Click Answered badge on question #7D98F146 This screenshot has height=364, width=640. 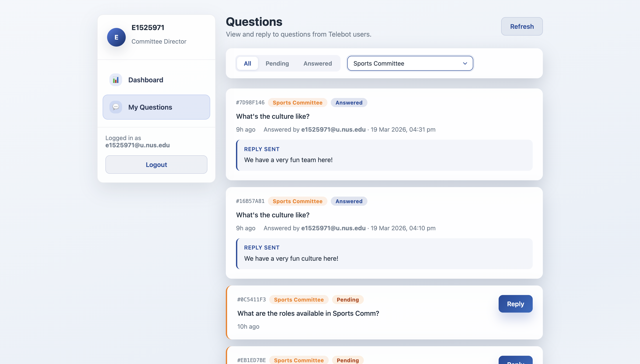tap(349, 102)
